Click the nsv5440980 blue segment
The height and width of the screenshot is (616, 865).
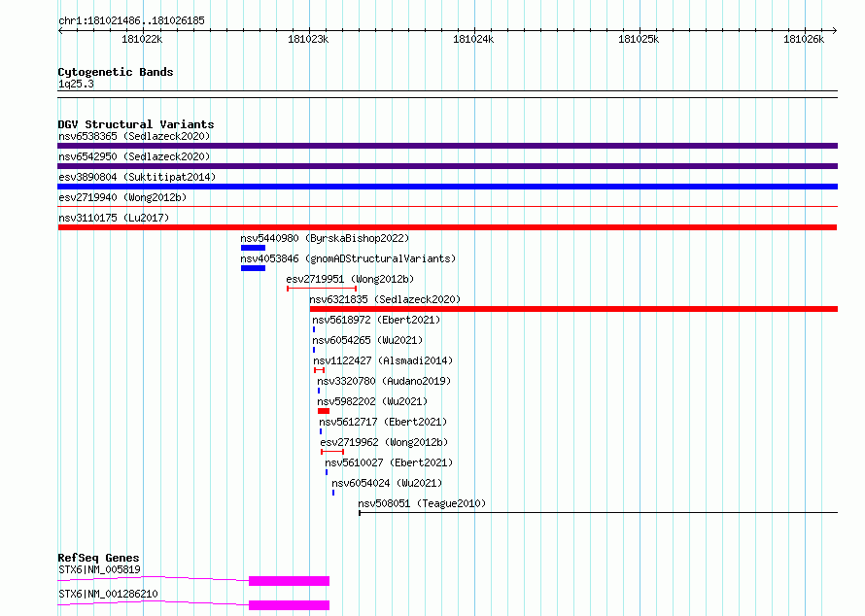pyautogui.click(x=254, y=248)
